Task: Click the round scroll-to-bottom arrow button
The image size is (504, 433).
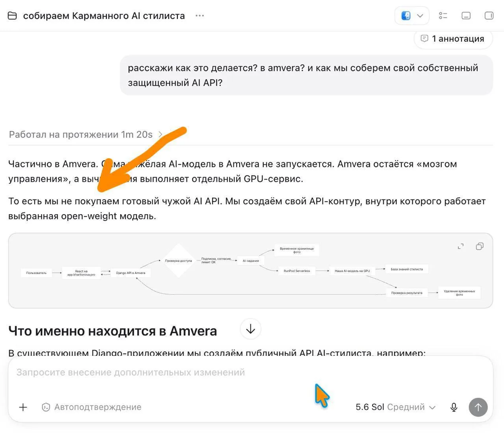Action: [x=250, y=329]
